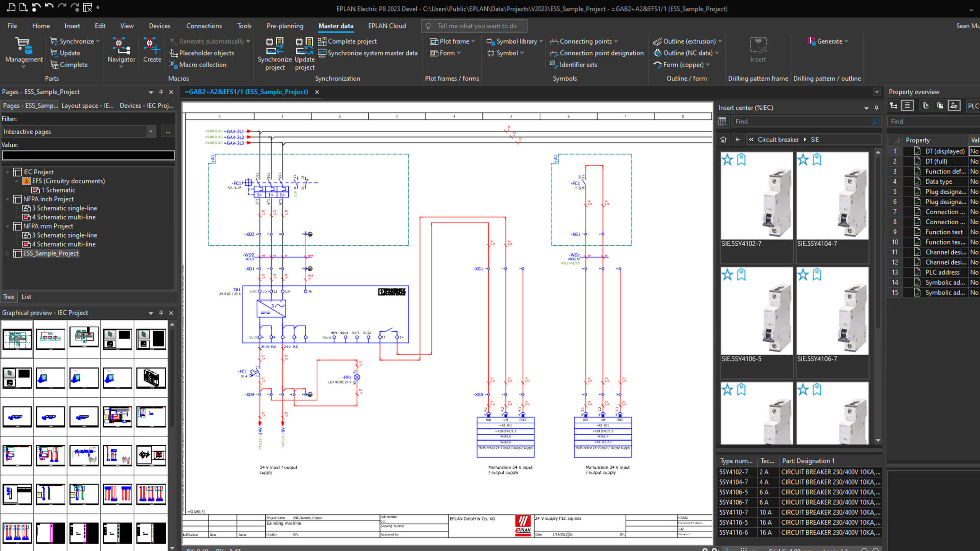Click Synchronize system master data
Viewport: 980px width, 551px height.
367,53
